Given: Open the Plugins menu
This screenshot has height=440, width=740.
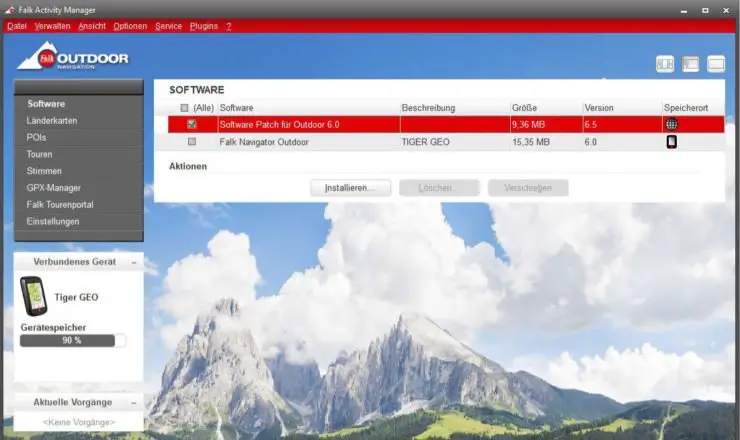Looking at the screenshot, I should [x=204, y=26].
